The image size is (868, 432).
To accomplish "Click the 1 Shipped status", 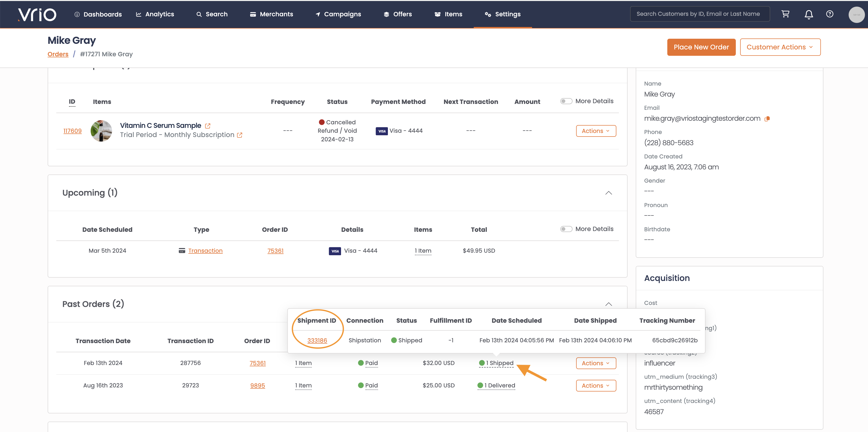I will tap(496, 363).
